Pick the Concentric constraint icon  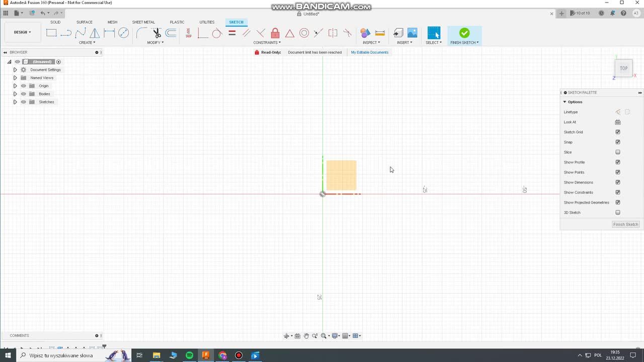tap(304, 33)
